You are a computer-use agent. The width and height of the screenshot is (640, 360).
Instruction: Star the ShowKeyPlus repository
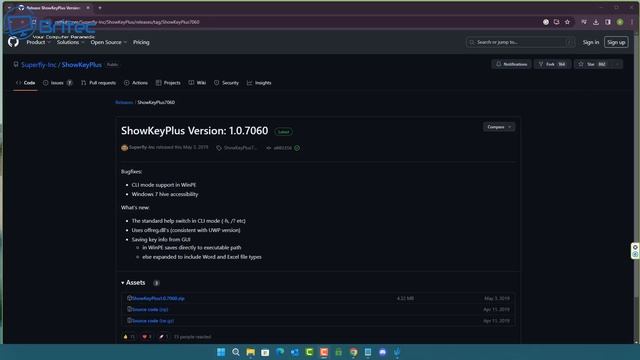(592, 64)
